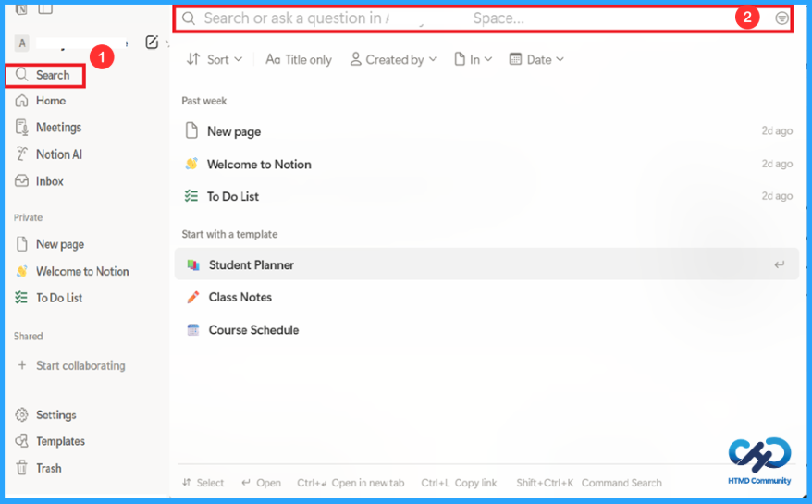
Task: Click the search filter icon in search bar
Action: 781,18
